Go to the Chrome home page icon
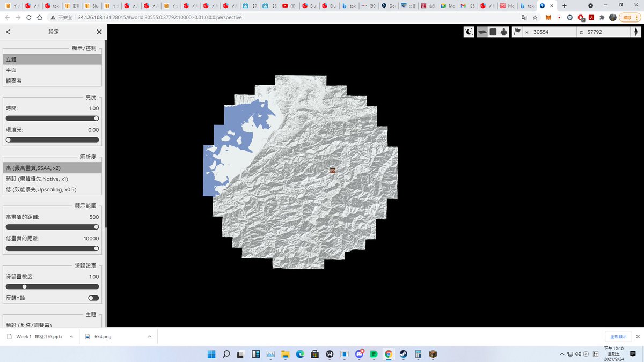Image resolution: width=644 pixels, height=362 pixels. point(39,17)
